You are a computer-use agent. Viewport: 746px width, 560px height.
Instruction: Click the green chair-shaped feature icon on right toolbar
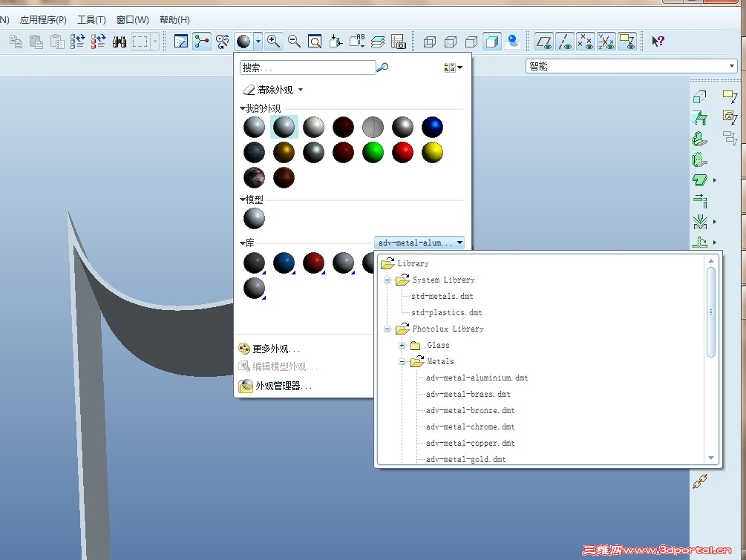699,117
